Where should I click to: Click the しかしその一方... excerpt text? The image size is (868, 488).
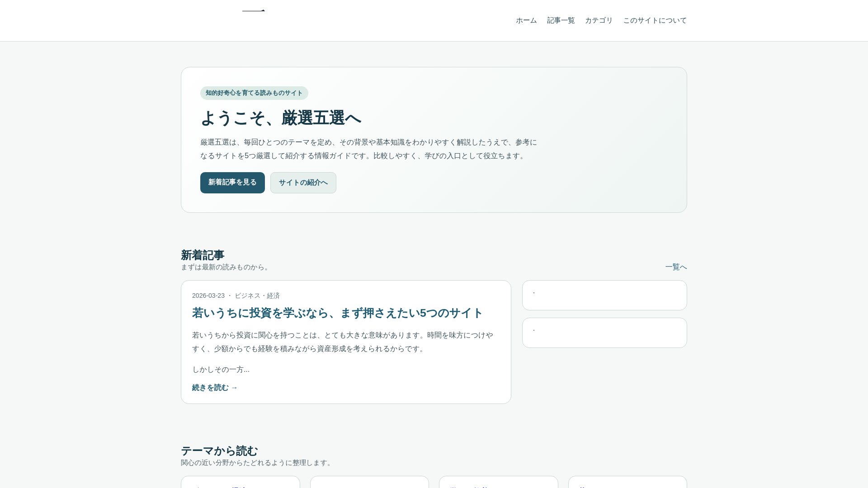[221, 370]
